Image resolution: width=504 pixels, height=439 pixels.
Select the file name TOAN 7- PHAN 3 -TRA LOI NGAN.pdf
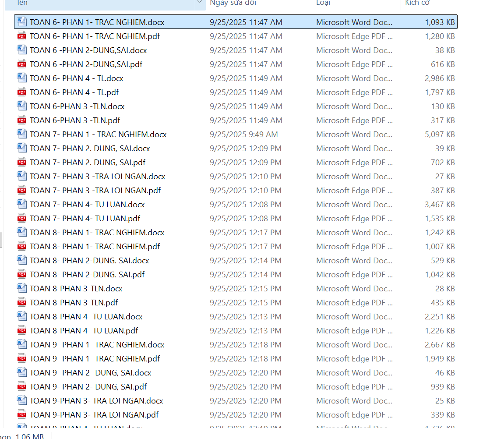(95, 191)
